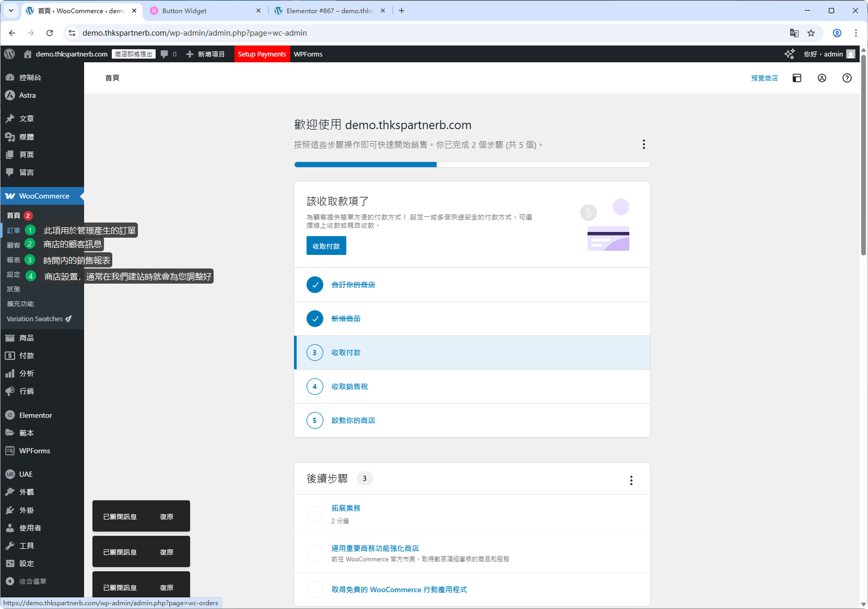868x609 pixels.
Task: Open WooCommerce 狀態 status submenu
Action: (x=14, y=290)
